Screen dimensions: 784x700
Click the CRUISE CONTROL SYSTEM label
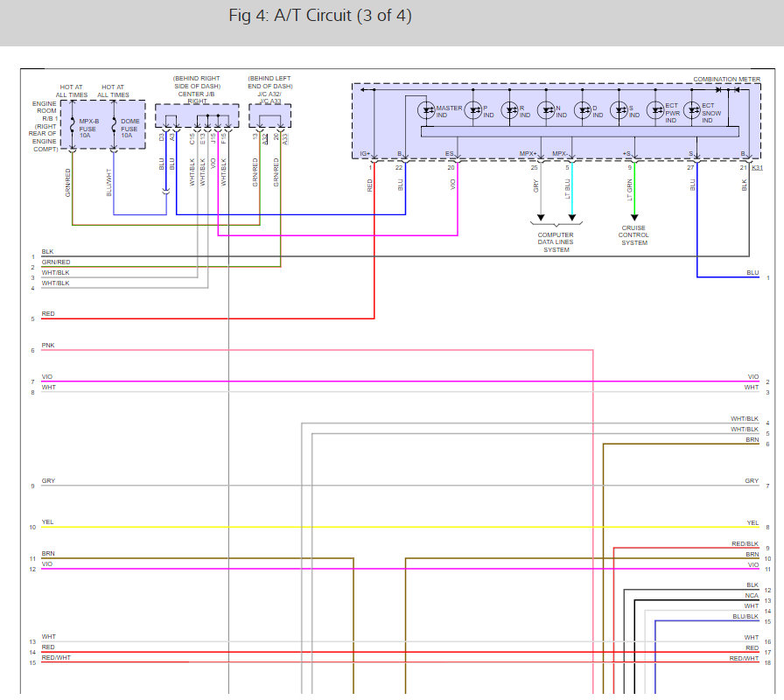point(634,235)
